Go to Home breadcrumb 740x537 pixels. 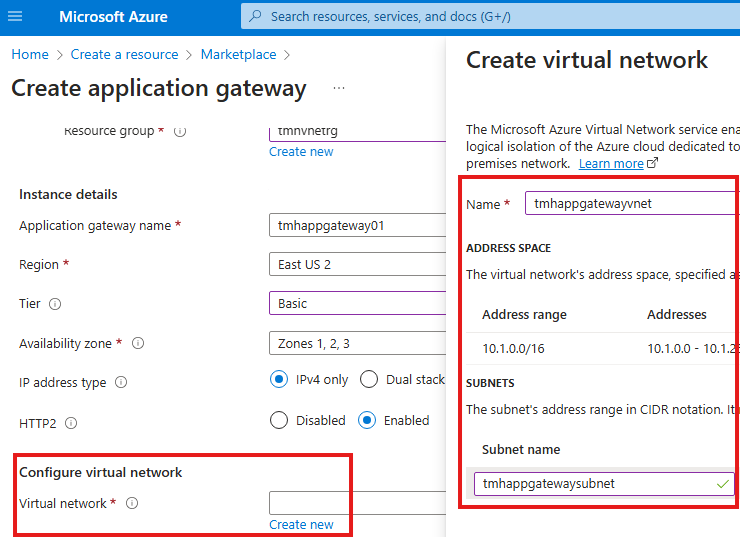click(30, 54)
